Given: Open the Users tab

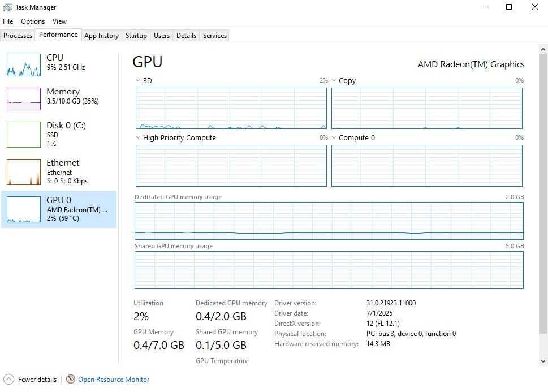Looking at the screenshot, I should [162, 35].
